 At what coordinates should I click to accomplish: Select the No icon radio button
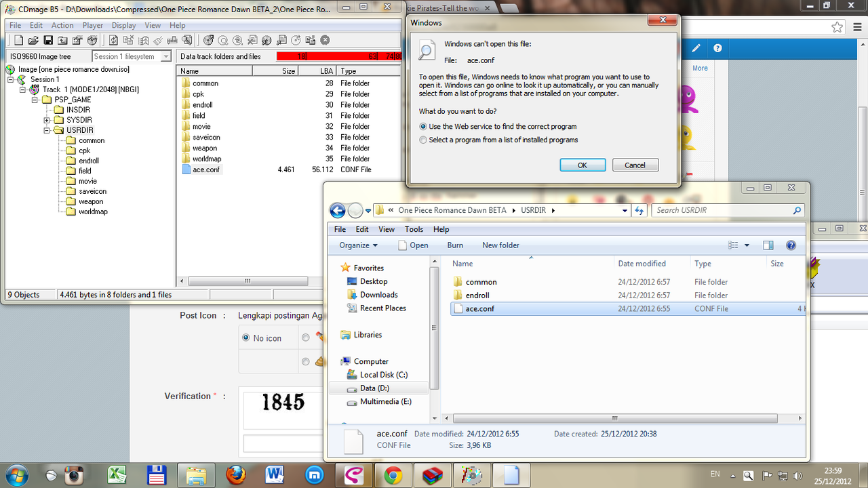click(245, 338)
